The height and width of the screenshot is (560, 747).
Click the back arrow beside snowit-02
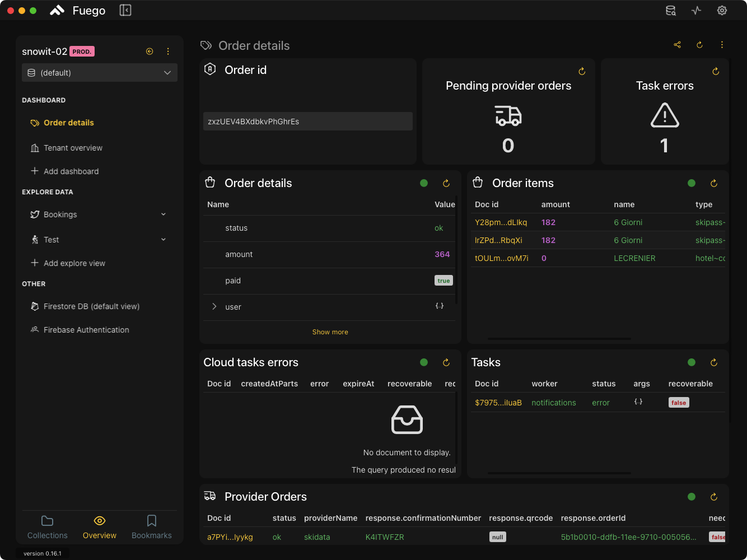[x=150, y=52]
